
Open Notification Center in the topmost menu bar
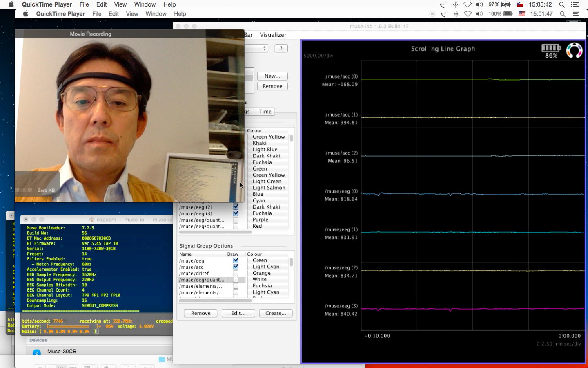pyautogui.click(x=575, y=4)
